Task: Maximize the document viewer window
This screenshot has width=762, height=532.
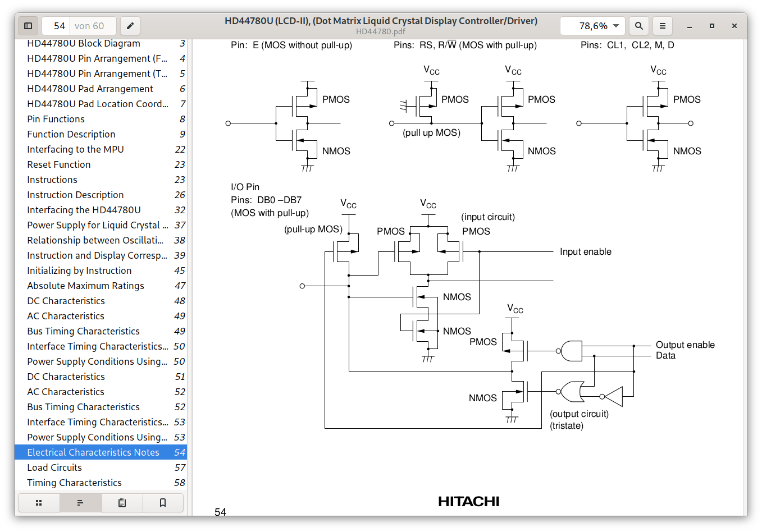Action: pyautogui.click(x=711, y=26)
